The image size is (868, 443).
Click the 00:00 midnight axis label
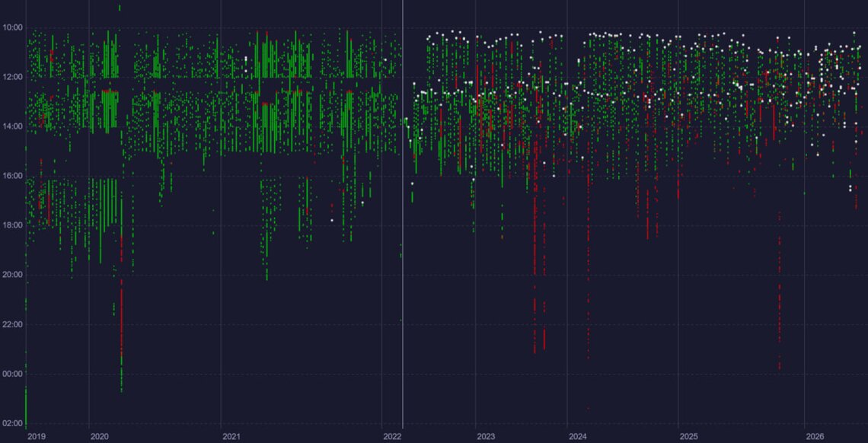tap(13, 374)
